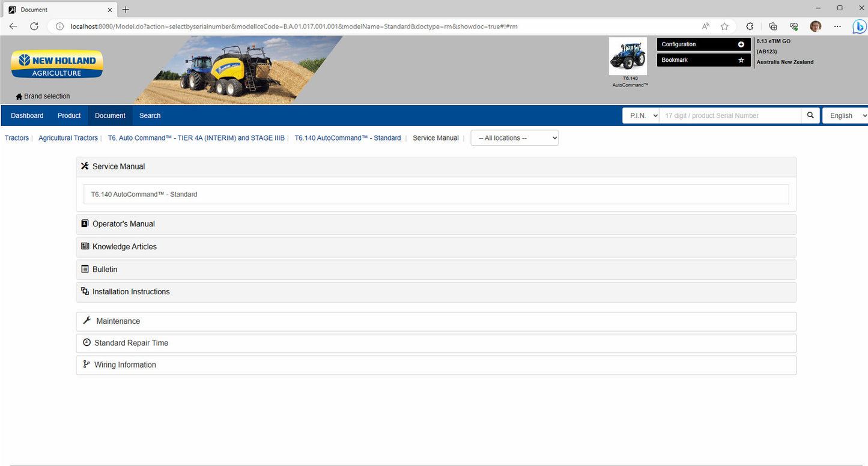
Task: Click the Service Manual wrench icon
Action: [x=85, y=166]
